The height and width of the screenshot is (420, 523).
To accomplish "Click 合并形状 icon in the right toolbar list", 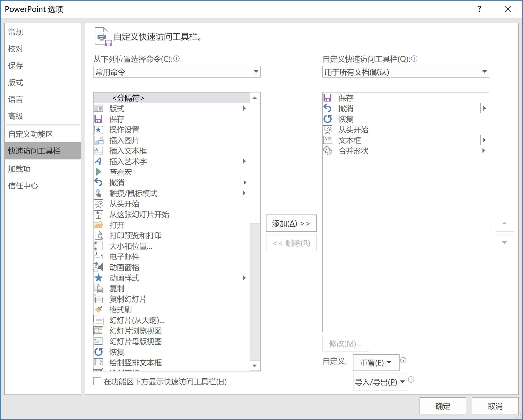I will pyautogui.click(x=328, y=151).
